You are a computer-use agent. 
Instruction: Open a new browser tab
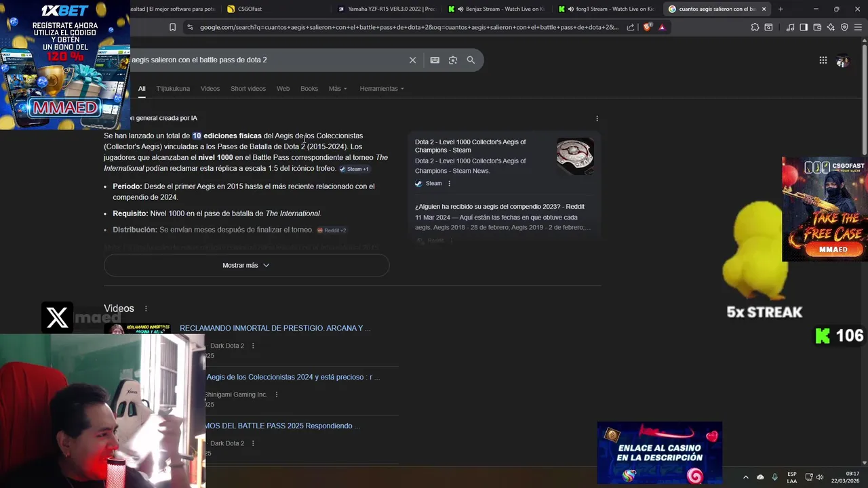pyautogui.click(x=781, y=9)
